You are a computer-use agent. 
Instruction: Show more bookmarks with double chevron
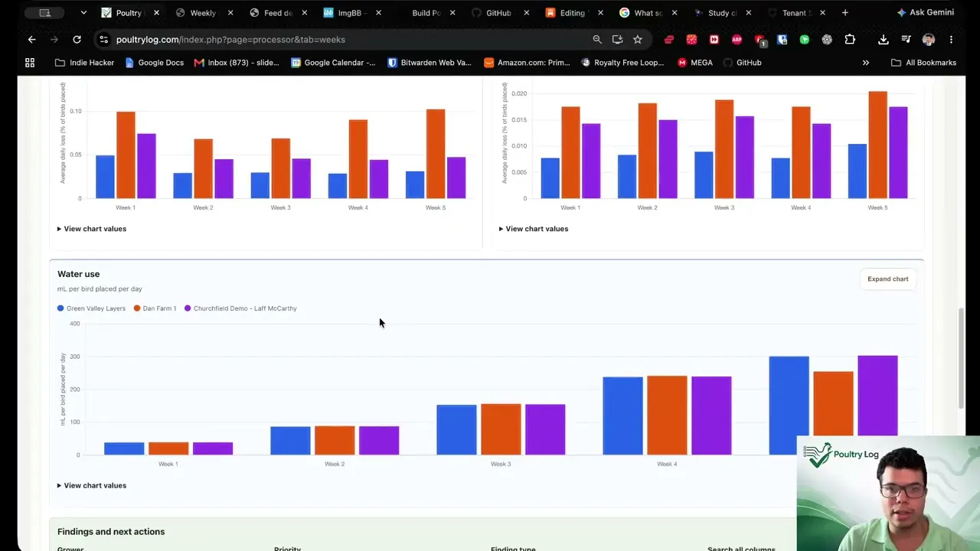[866, 63]
